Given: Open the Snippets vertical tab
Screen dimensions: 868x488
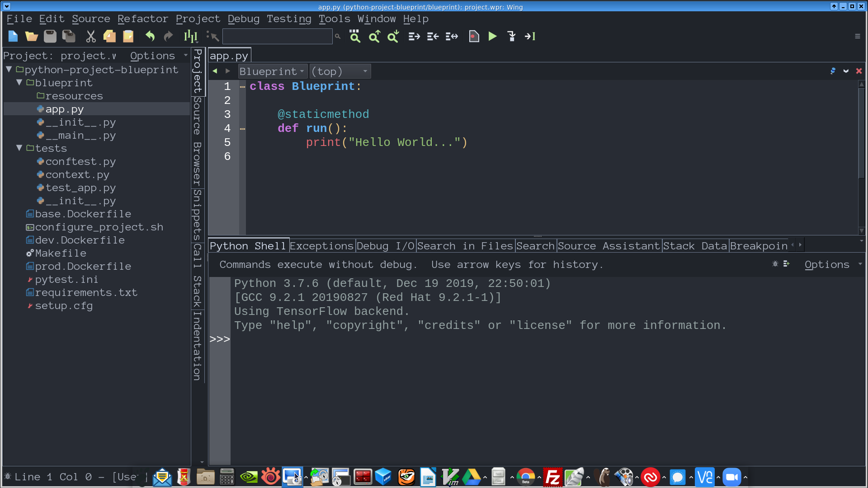Looking at the screenshot, I should click(198, 215).
